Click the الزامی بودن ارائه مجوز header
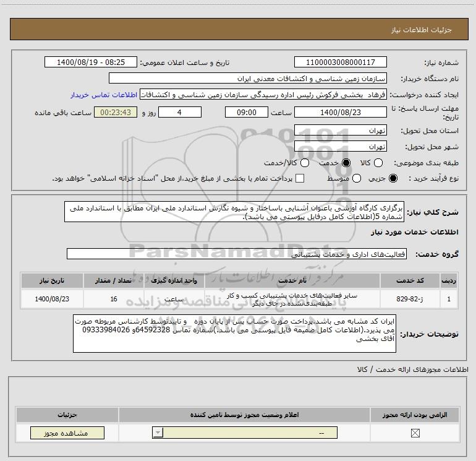Viewport: 476px width, 461px height. point(415,415)
